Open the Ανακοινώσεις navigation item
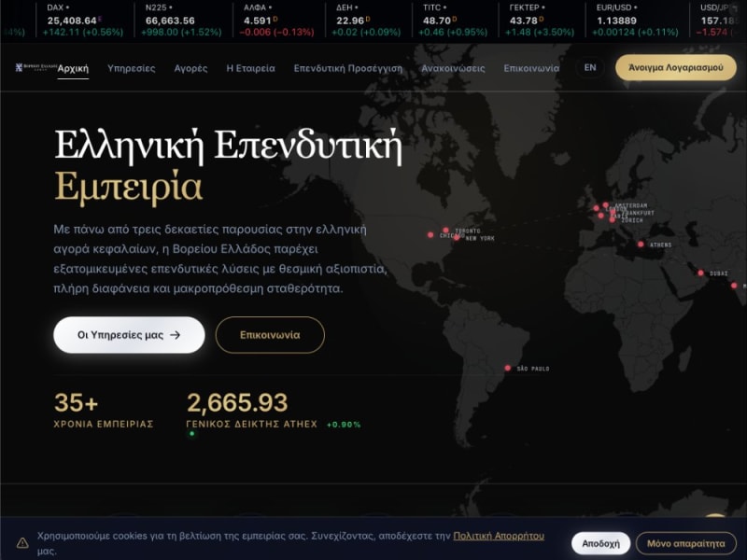The image size is (747, 560). coord(453,68)
